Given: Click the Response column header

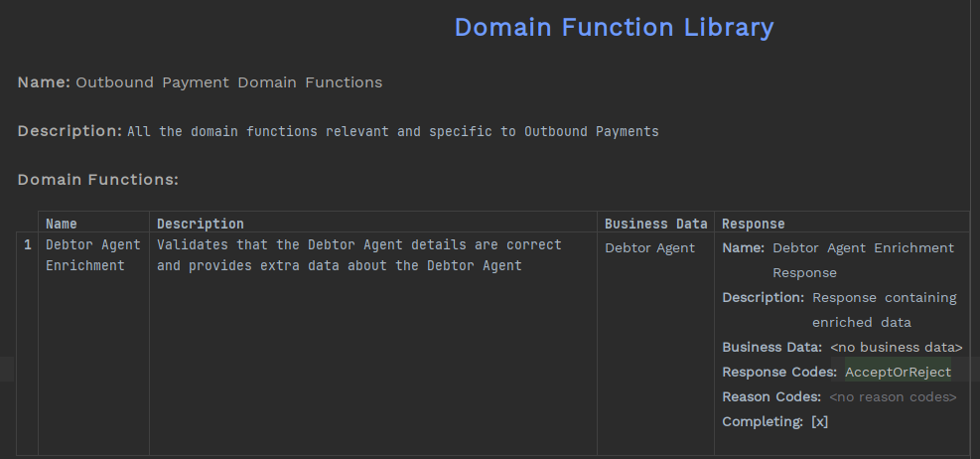Looking at the screenshot, I should [753, 224].
